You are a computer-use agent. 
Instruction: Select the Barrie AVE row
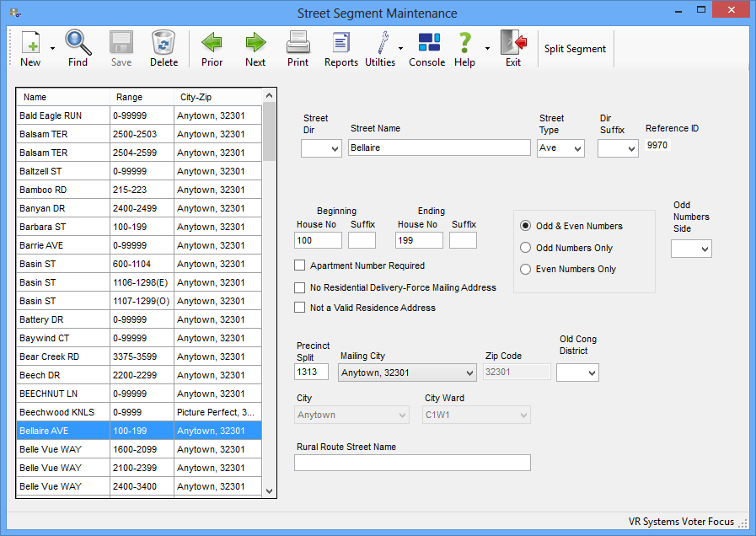pyautogui.click(x=139, y=245)
